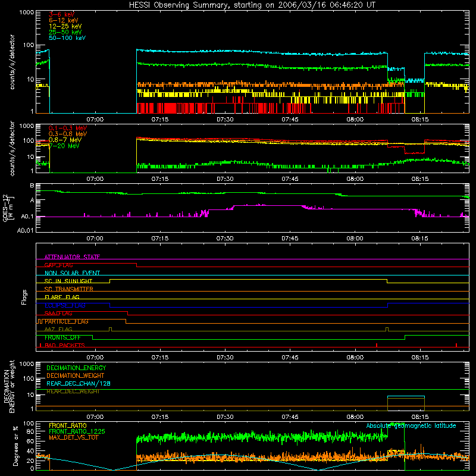Click the HESSI Observing Summary title text
The height and width of the screenshot is (476, 476).
(x=252, y=5)
